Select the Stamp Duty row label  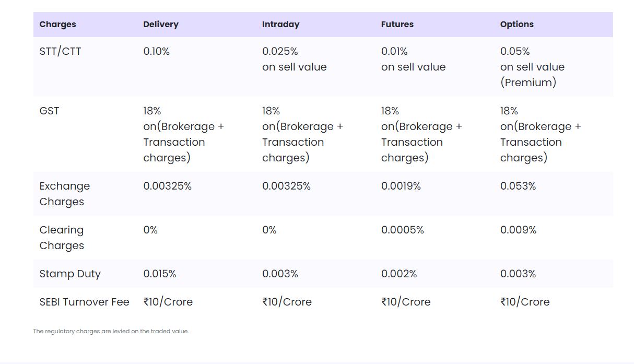point(70,274)
